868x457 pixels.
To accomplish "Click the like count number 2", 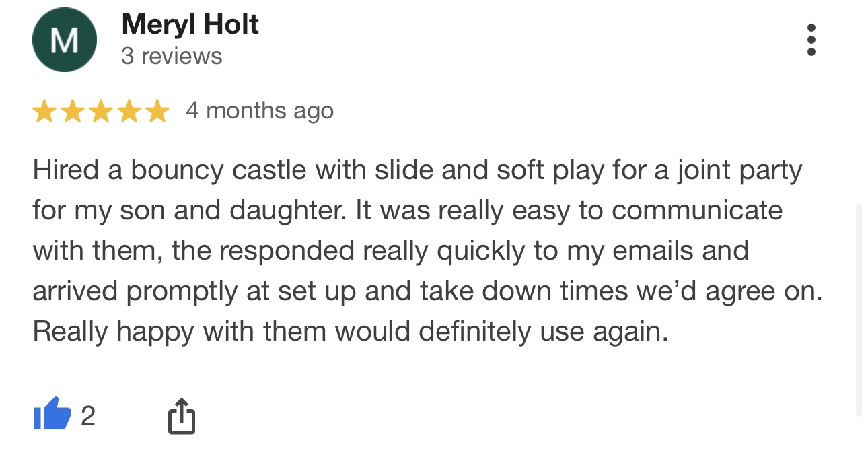I will coord(88,416).
